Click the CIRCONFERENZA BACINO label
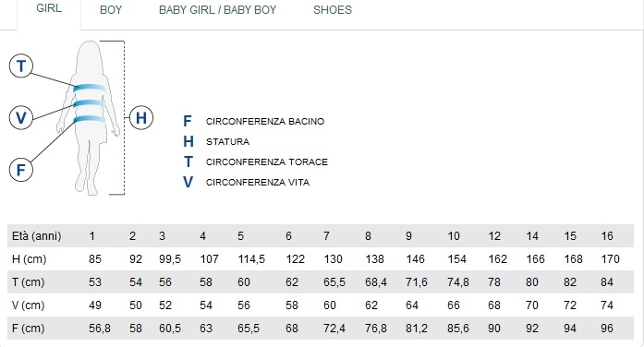644x347 pixels. [x=265, y=122]
